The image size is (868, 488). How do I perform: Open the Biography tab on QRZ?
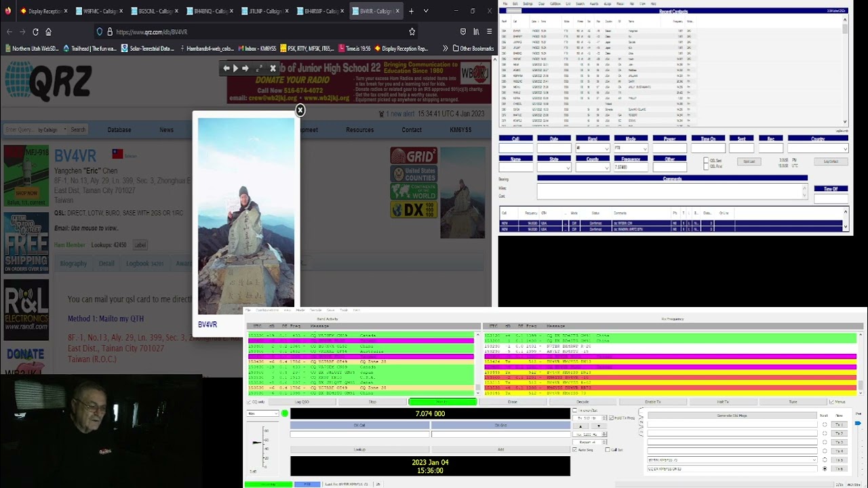(x=73, y=264)
